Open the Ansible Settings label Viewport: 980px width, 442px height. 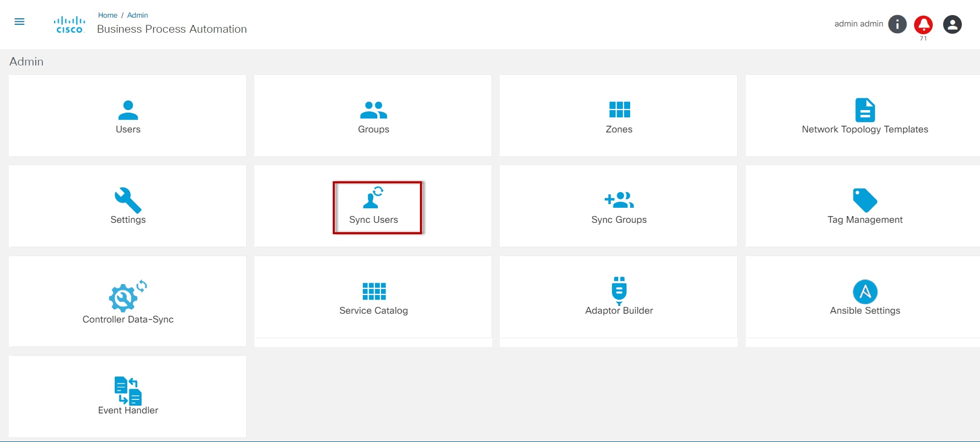865,311
